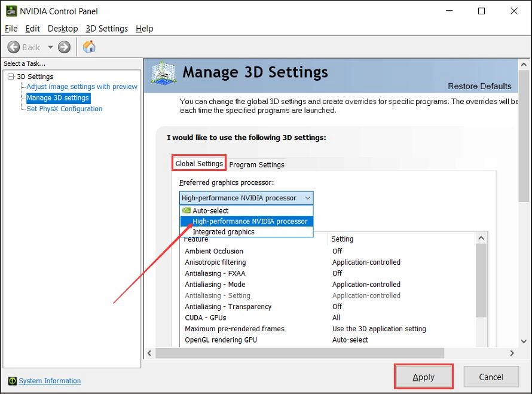Screen dimensions: 532x394
Task: Click the System Information icon
Action: point(13,381)
